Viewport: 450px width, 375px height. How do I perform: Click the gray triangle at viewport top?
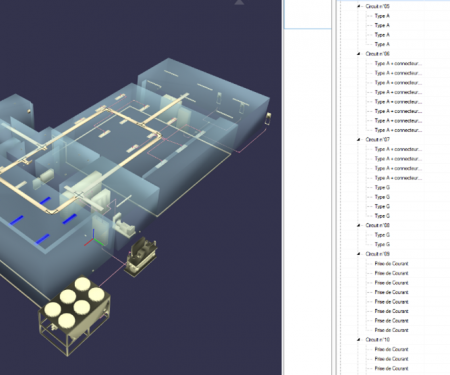tap(239, 3)
